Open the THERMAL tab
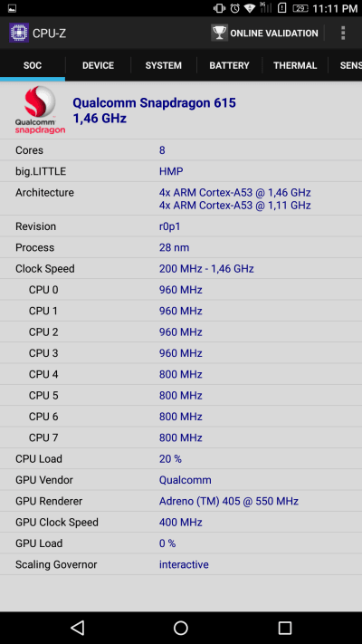The width and height of the screenshot is (362, 644). click(x=295, y=65)
